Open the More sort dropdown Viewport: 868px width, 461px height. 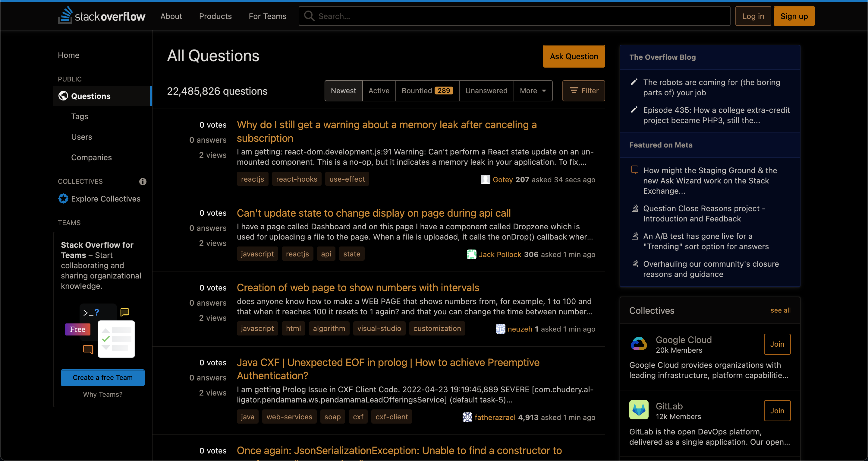click(532, 91)
